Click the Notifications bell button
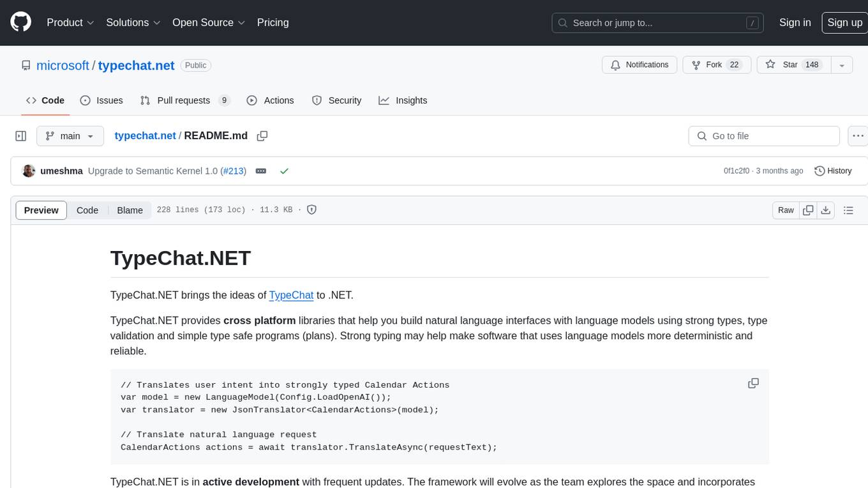The width and height of the screenshot is (868, 488). (640, 65)
